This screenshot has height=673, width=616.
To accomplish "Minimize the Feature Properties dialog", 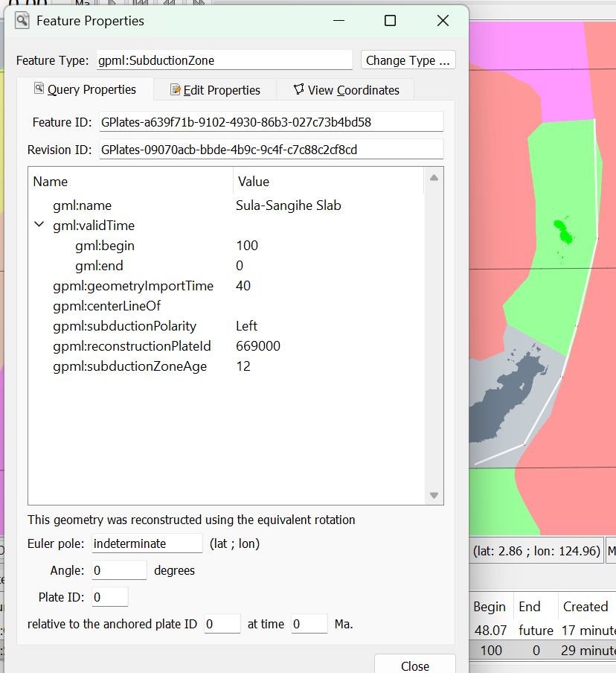I will (x=337, y=21).
